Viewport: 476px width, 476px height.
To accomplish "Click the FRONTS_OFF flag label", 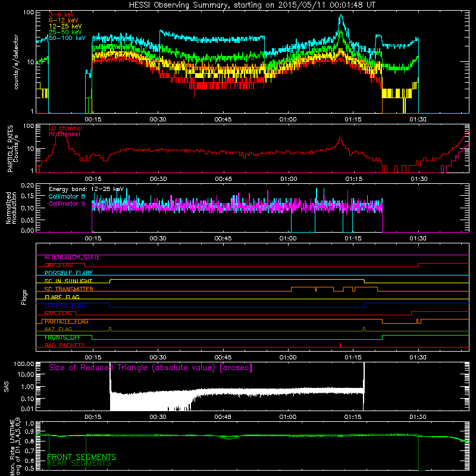I will [62, 337].
